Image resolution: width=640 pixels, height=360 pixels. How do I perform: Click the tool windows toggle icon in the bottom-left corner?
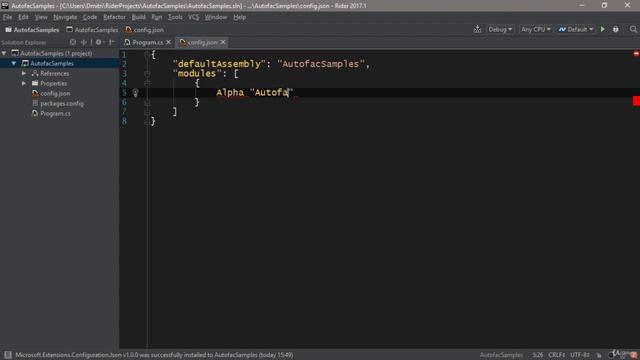(7, 355)
